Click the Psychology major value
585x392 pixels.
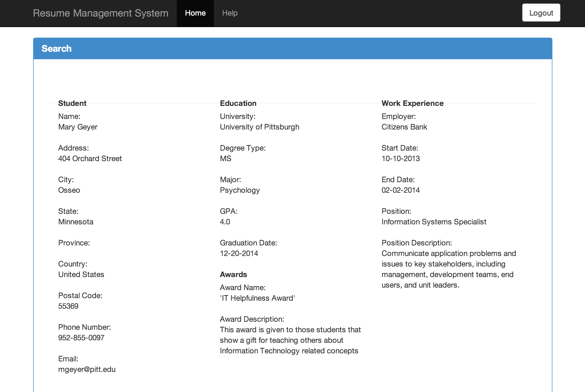pos(240,190)
